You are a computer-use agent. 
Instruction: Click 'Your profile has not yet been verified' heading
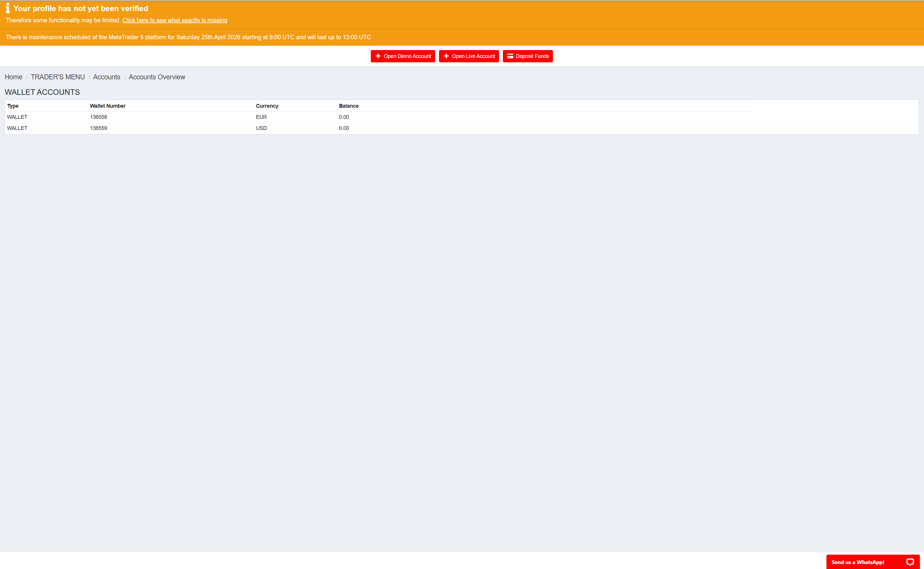pos(81,8)
